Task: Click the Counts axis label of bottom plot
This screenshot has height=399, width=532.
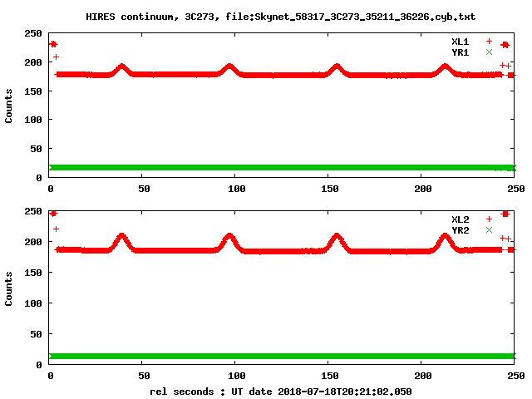Action: [8, 288]
